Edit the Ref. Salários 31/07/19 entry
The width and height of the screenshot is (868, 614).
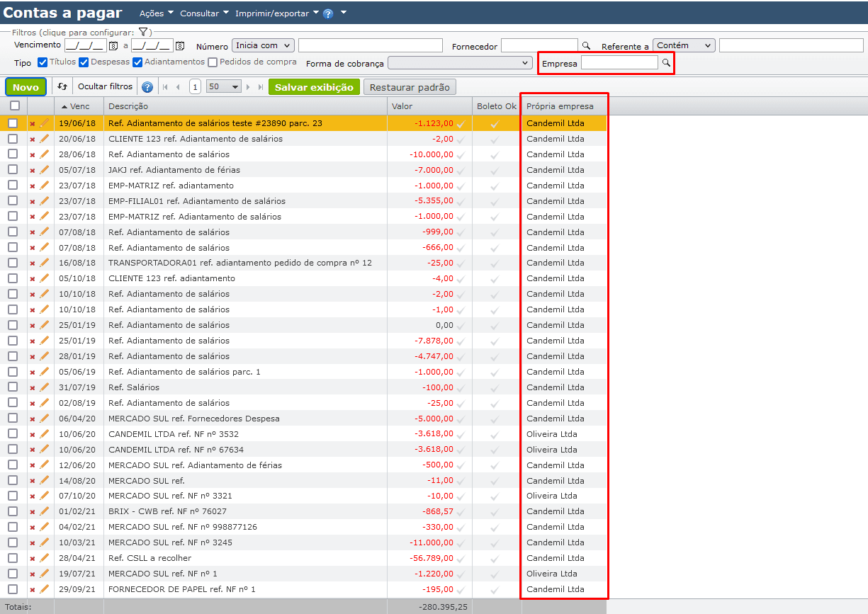tap(44, 387)
